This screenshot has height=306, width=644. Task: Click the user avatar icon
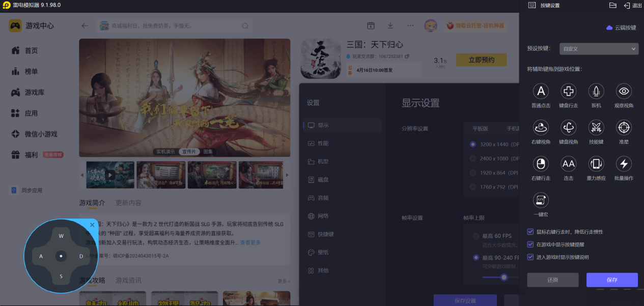[x=431, y=25]
